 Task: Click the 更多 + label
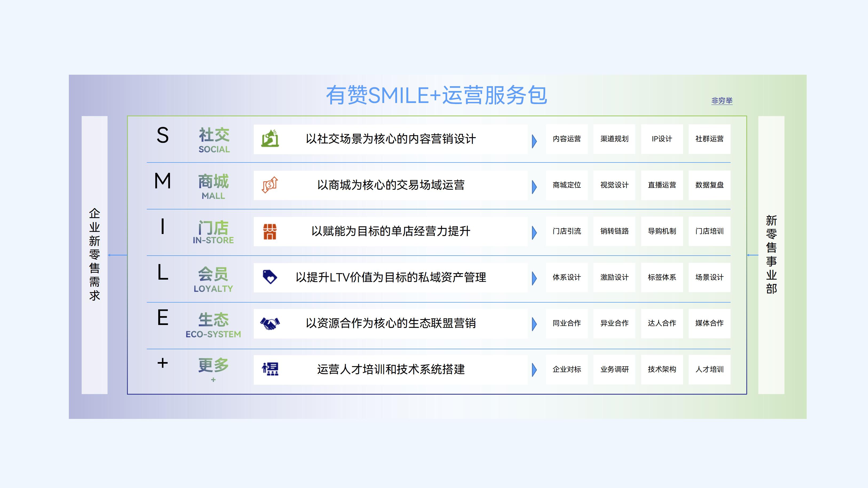click(x=213, y=370)
